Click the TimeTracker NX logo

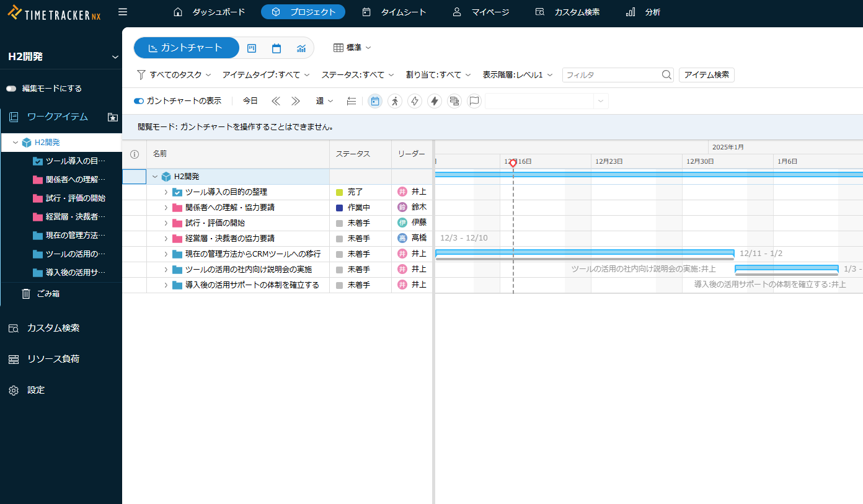[55, 13]
